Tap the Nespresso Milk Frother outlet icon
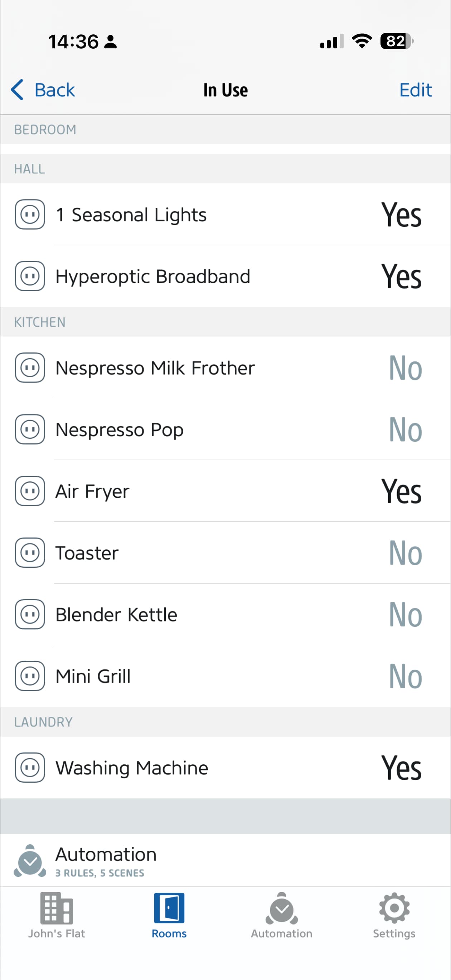 click(30, 367)
